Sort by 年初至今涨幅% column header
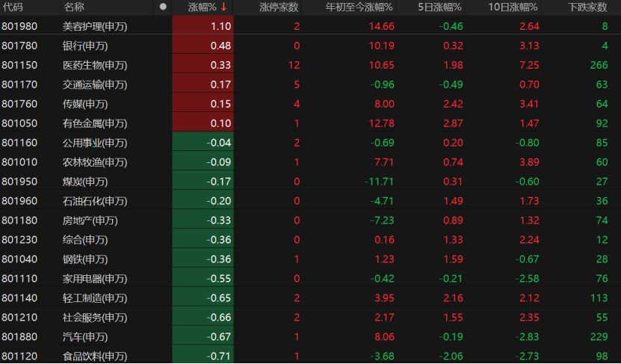The height and width of the screenshot is (364, 621). click(359, 7)
